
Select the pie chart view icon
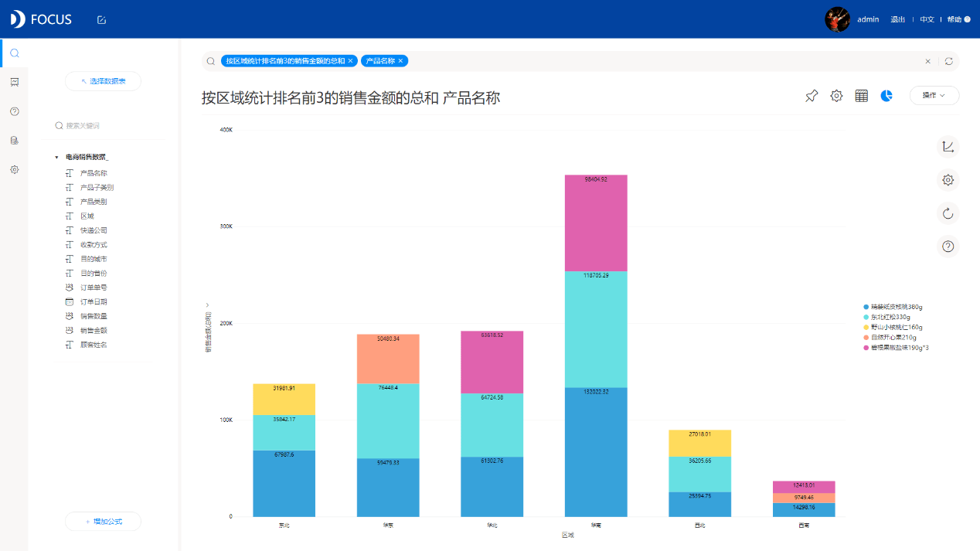[x=887, y=96]
